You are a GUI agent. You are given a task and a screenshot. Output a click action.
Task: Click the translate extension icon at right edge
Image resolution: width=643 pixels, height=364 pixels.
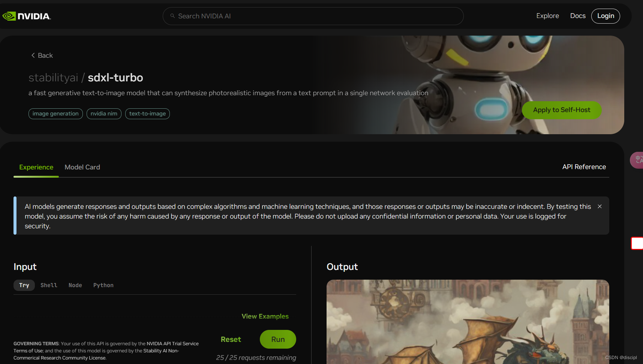pos(637,160)
